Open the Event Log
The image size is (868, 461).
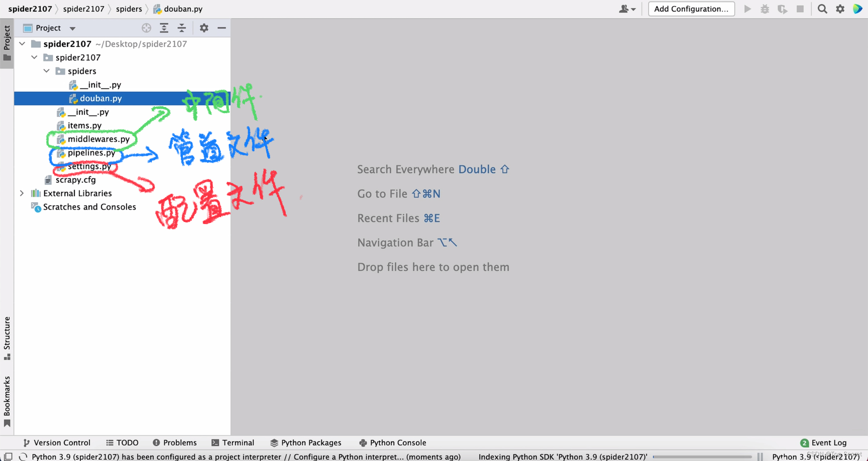tap(823, 442)
